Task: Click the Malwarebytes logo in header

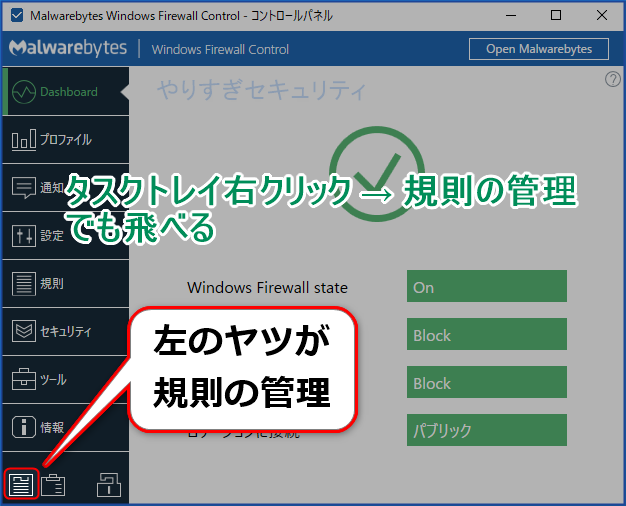Action: coord(68,48)
